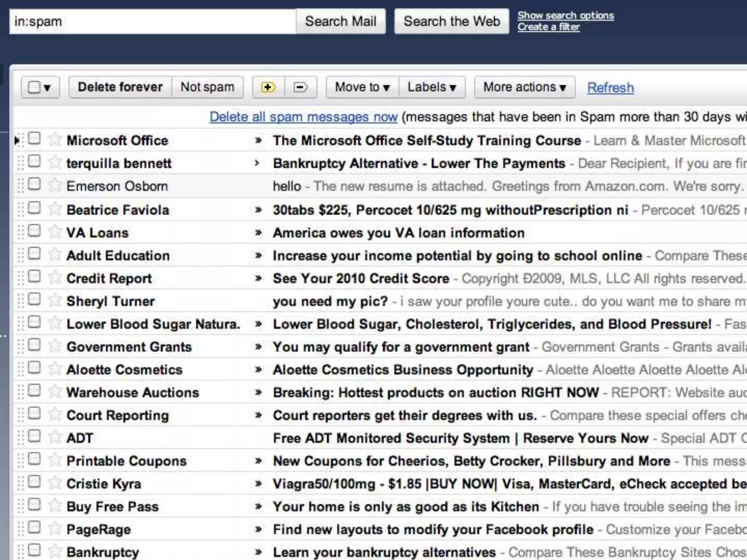Refresh the spam message list
Image resolution: width=747 pixels, height=560 pixels.
pyautogui.click(x=611, y=88)
